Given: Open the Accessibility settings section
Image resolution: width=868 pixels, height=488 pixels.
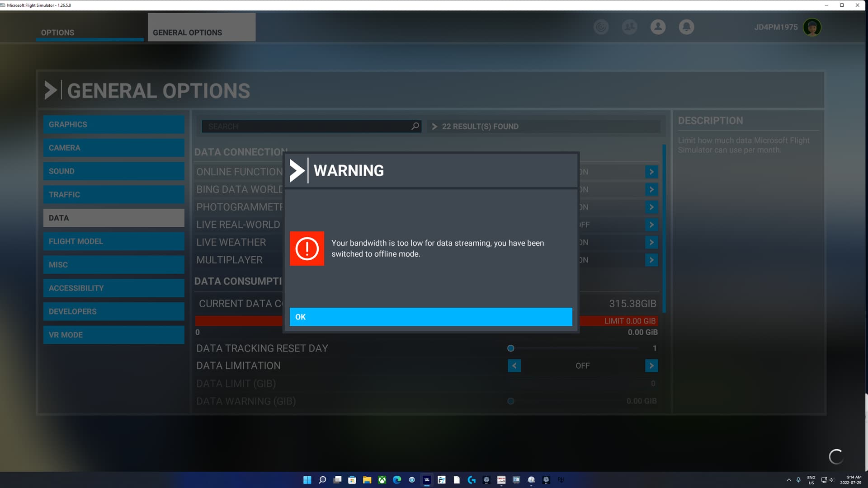Looking at the screenshot, I should coord(113,288).
